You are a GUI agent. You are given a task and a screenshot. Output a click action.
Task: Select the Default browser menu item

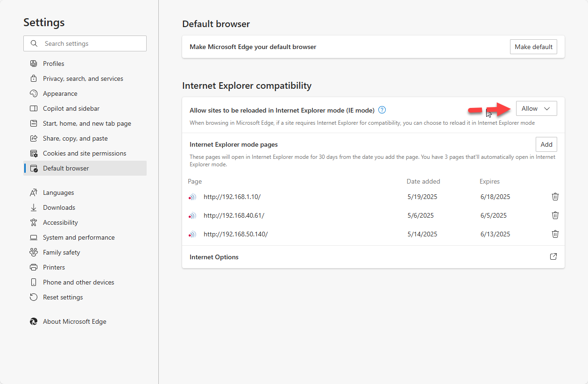pos(85,168)
